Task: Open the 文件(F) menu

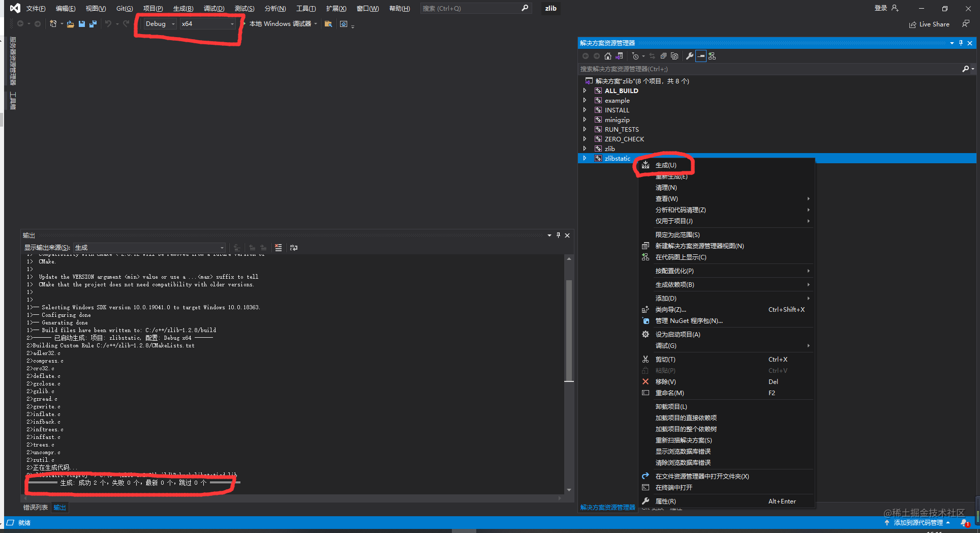Action: click(36, 8)
